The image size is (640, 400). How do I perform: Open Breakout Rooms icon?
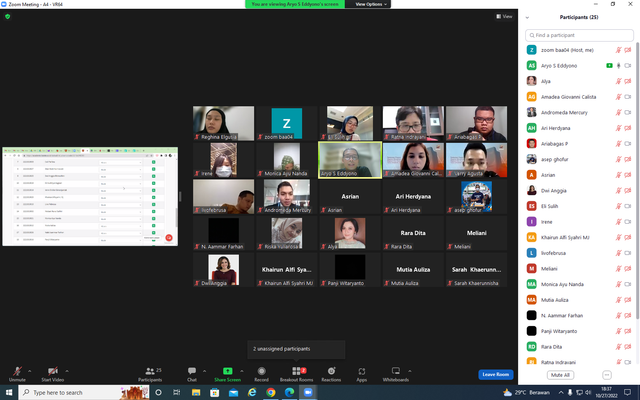coord(296,371)
